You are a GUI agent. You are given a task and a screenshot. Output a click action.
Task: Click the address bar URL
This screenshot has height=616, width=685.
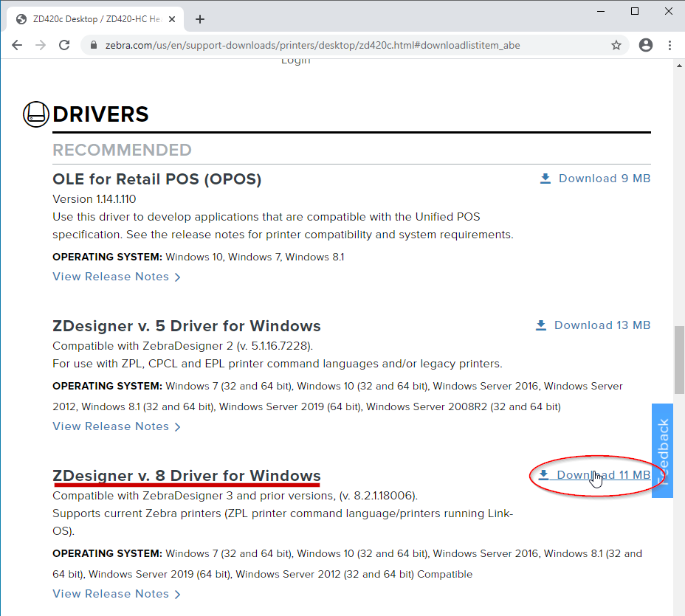pos(312,46)
